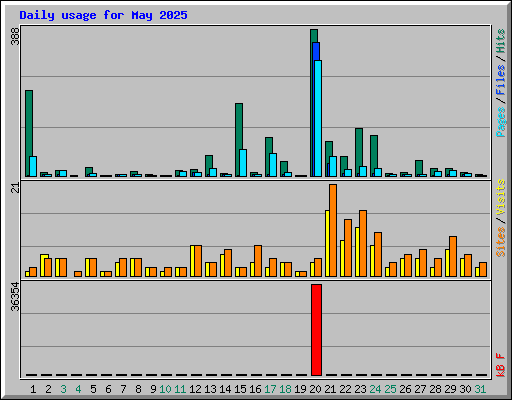Click day label 7 on the x-axis
The height and width of the screenshot is (400, 512).
(x=123, y=389)
